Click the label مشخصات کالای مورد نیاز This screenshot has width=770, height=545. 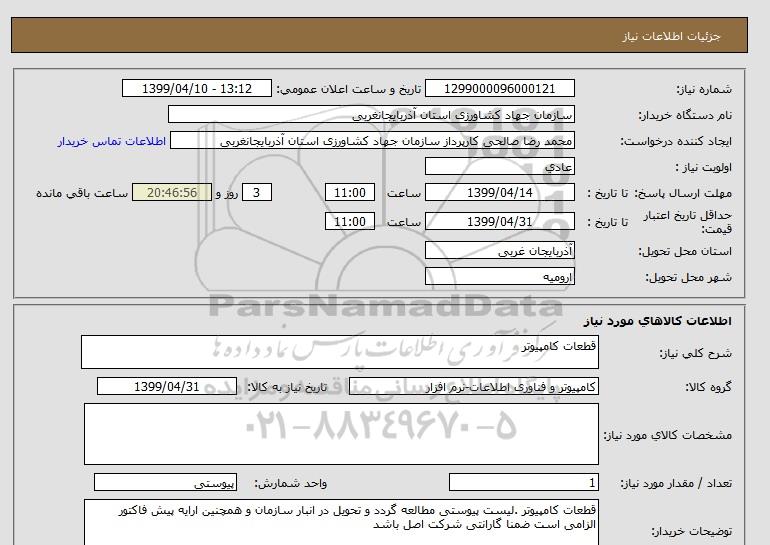(x=667, y=435)
